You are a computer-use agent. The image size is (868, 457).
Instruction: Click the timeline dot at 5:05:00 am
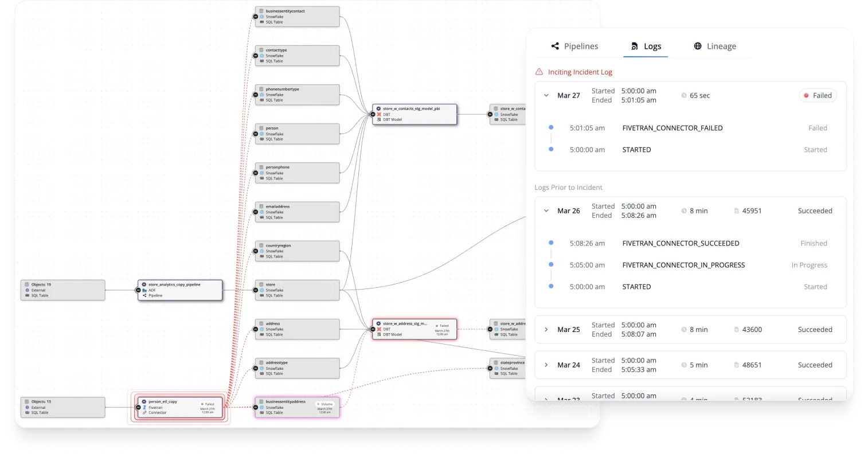pos(551,264)
